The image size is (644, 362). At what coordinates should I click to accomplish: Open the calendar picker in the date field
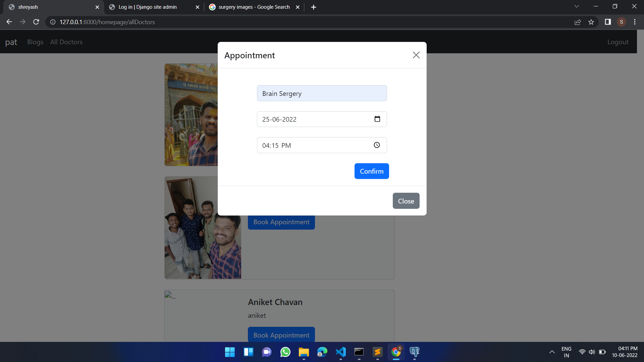[377, 119]
